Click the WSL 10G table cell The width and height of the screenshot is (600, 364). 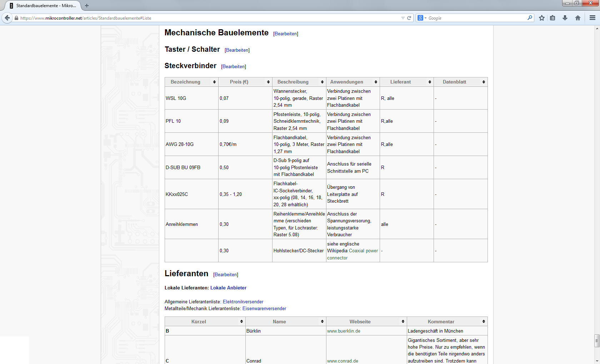(x=191, y=98)
